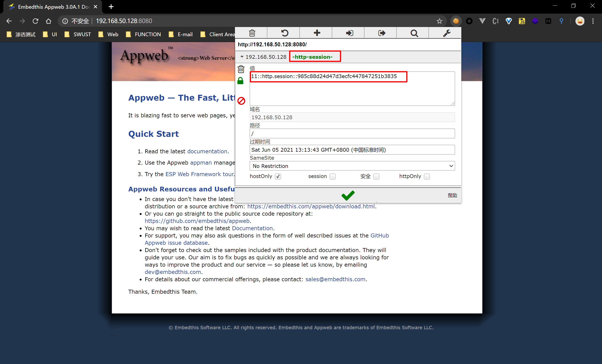Viewport: 602px width, 364px height.
Task: Click the export cookies icon
Action: point(382,33)
